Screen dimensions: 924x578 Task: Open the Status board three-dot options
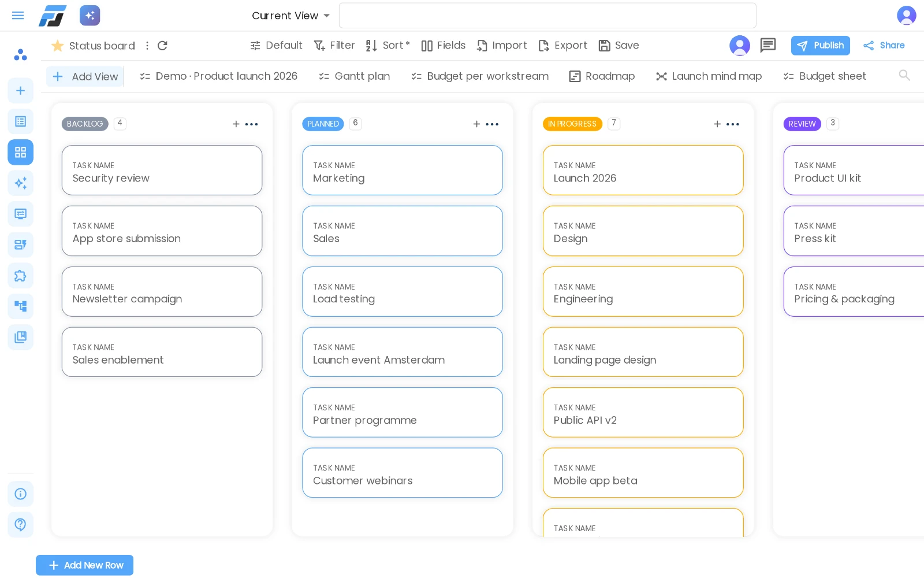click(147, 46)
